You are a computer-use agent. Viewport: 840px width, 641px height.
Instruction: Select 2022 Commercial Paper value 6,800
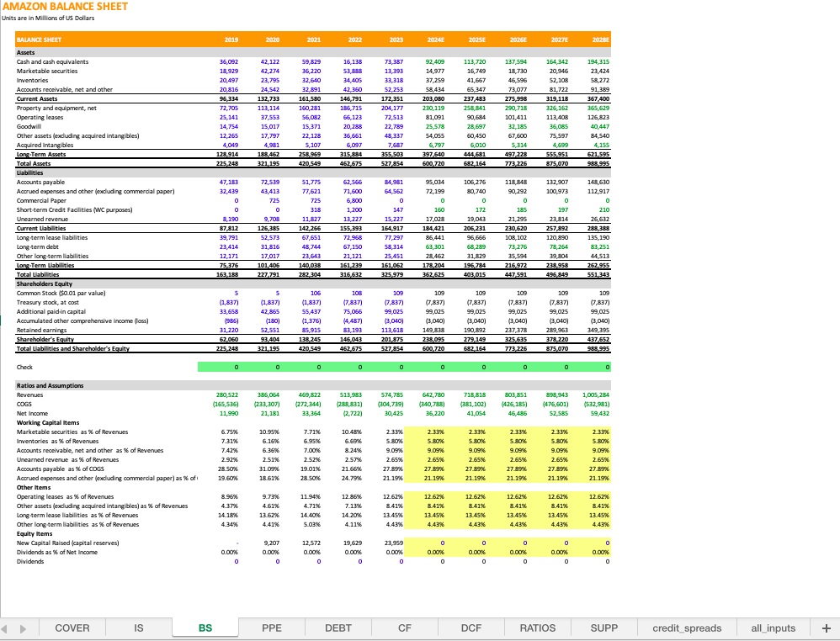click(354, 201)
